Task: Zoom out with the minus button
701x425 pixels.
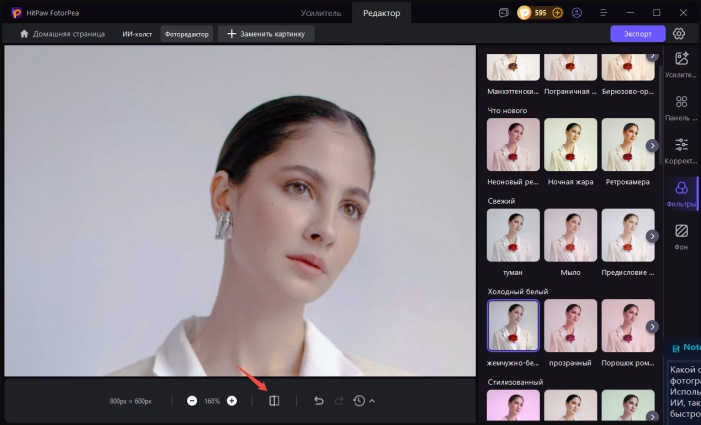Action: click(x=192, y=401)
